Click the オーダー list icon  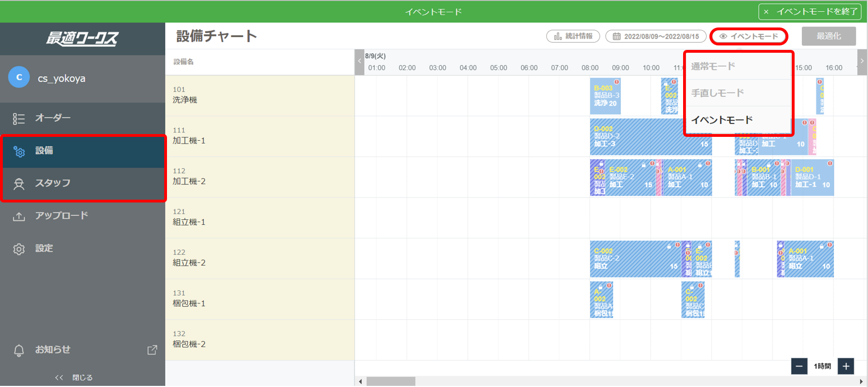click(x=19, y=119)
